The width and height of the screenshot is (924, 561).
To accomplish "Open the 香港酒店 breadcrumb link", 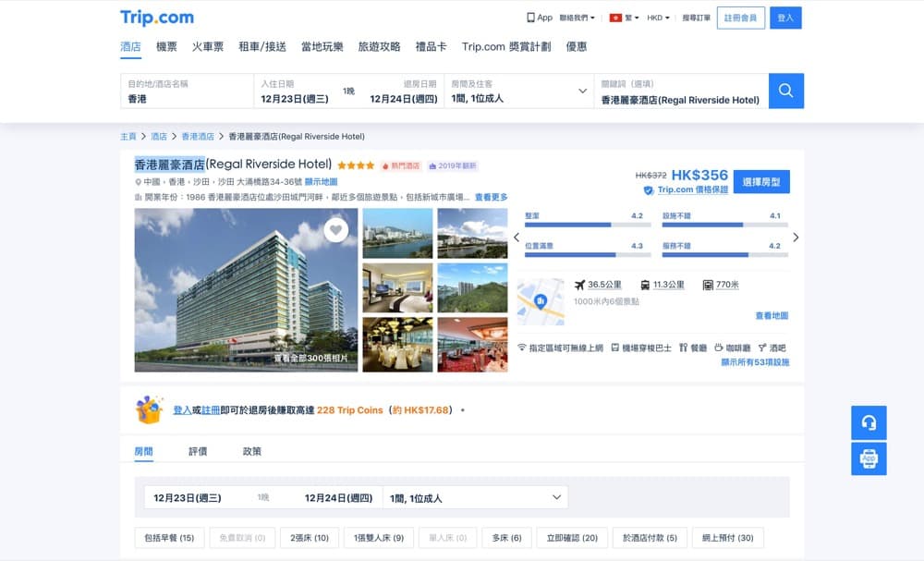I will coord(198,137).
